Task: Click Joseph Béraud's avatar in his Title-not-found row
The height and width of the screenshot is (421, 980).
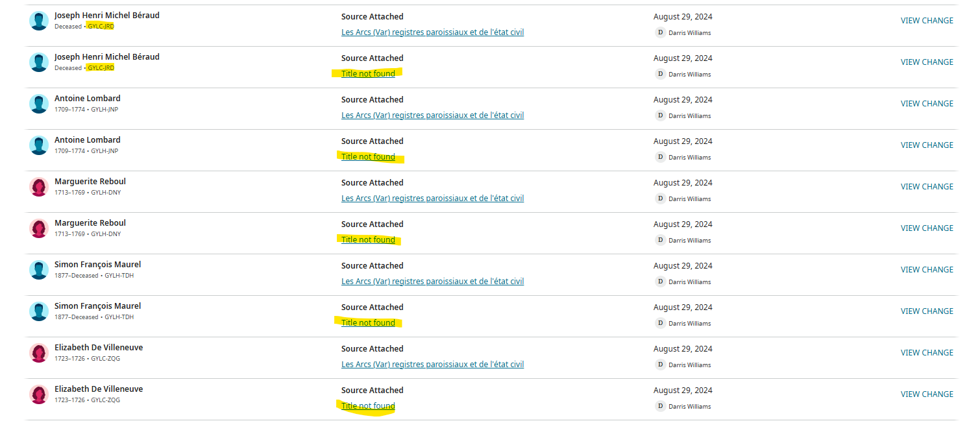Action: pos(39,62)
